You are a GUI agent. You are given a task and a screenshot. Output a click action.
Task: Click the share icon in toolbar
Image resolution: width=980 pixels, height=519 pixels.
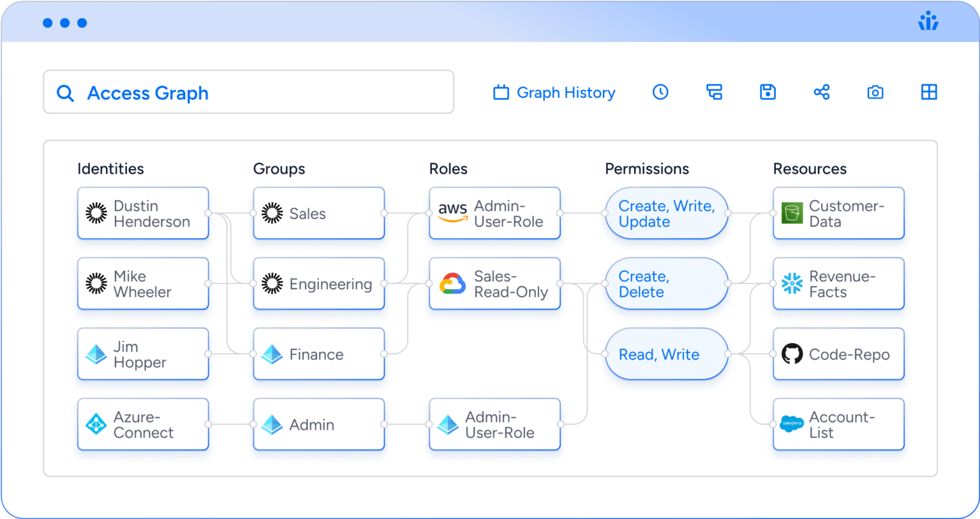[x=821, y=92]
